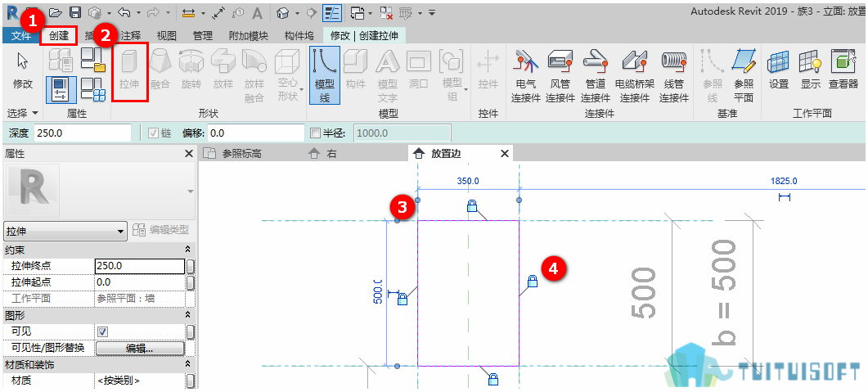868x392 pixels.
Task: Click the Save floppy disk icon
Action: pyautogui.click(x=74, y=11)
